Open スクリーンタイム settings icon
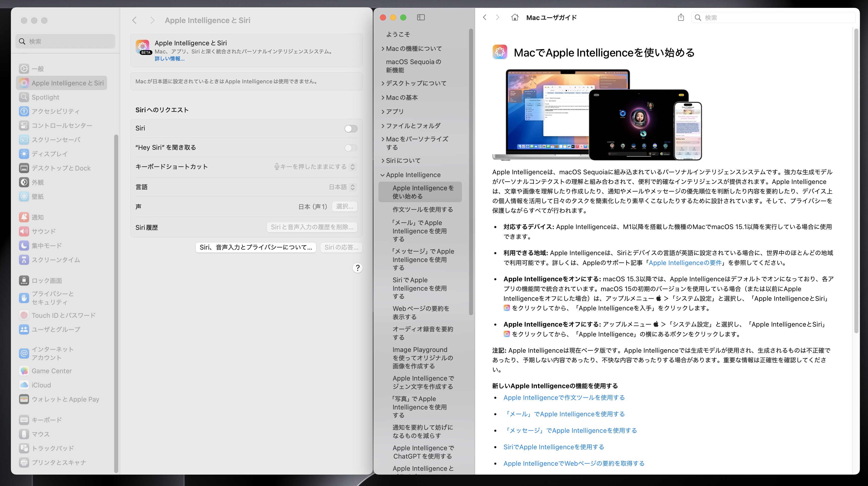The width and height of the screenshot is (868, 486). click(x=24, y=260)
